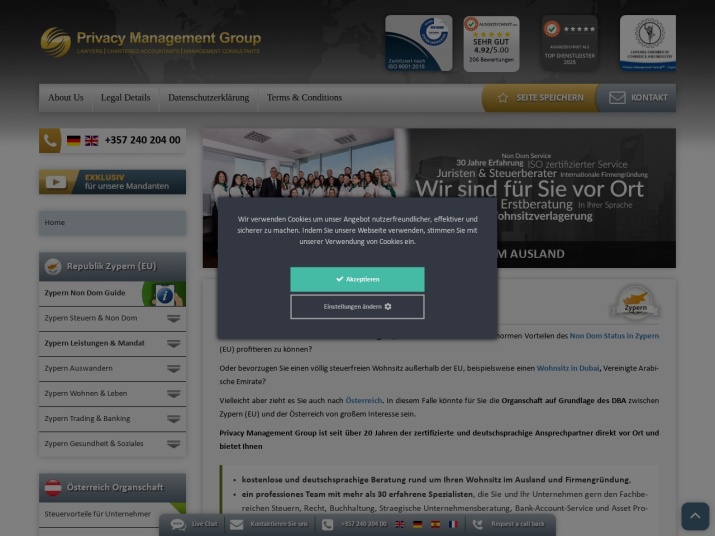Viewport: 715px width, 536px height.
Task: Open Datenschutzerklärung menu item
Action: pyautogui.click(x=208, y=98)
